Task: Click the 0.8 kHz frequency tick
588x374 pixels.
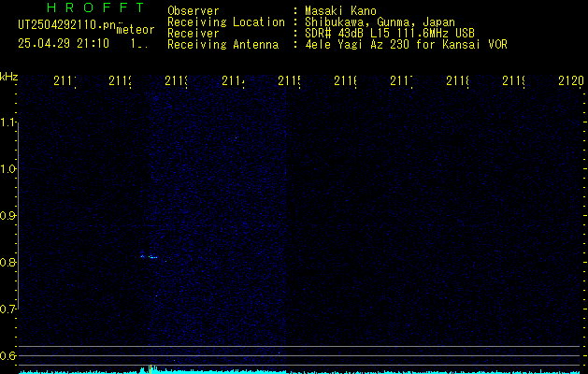Action: 7,262
